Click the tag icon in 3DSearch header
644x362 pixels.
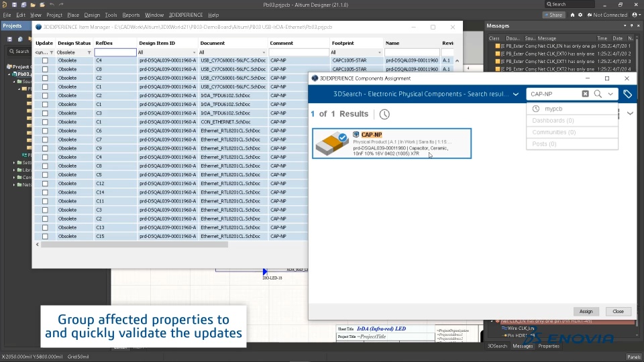pyautogui.click(x=627, y=94)
